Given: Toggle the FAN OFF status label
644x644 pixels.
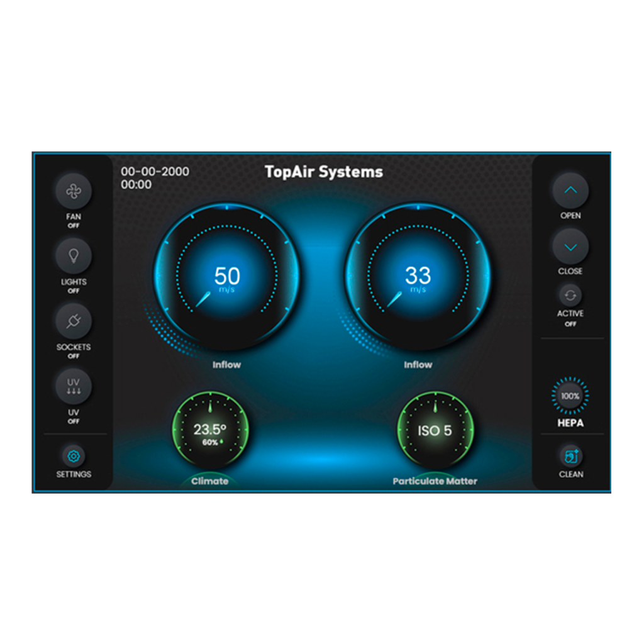Looking at the screenshot, I should pos(74,225).
